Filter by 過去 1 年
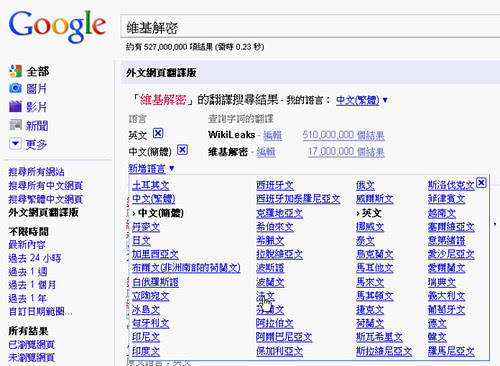This screenshot has height=366, width=500. coord(28,298)
